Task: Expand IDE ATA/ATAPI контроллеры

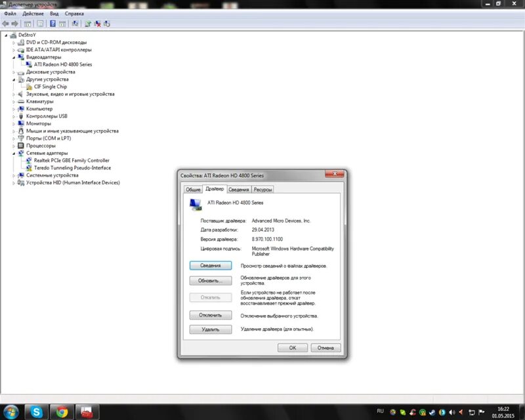Action: (14, 50)
